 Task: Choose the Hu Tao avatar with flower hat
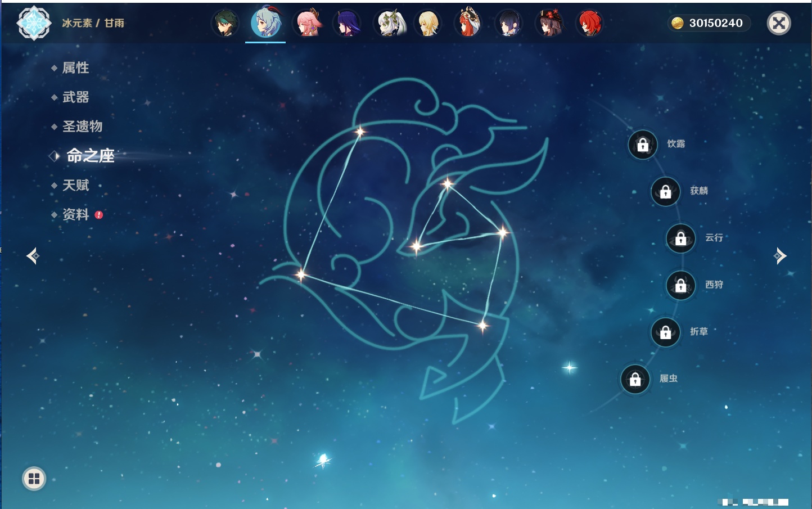pyautogui.click(x=549, y=23)
